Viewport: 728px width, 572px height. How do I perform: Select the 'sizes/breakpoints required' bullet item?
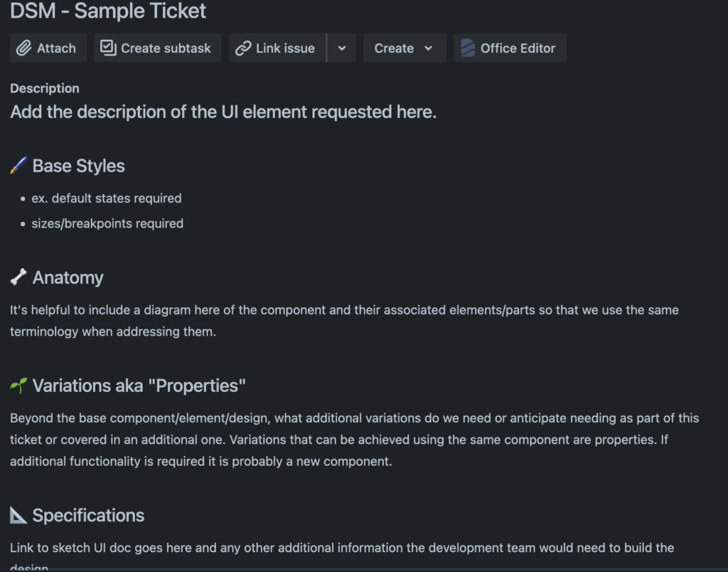(107, 223)
